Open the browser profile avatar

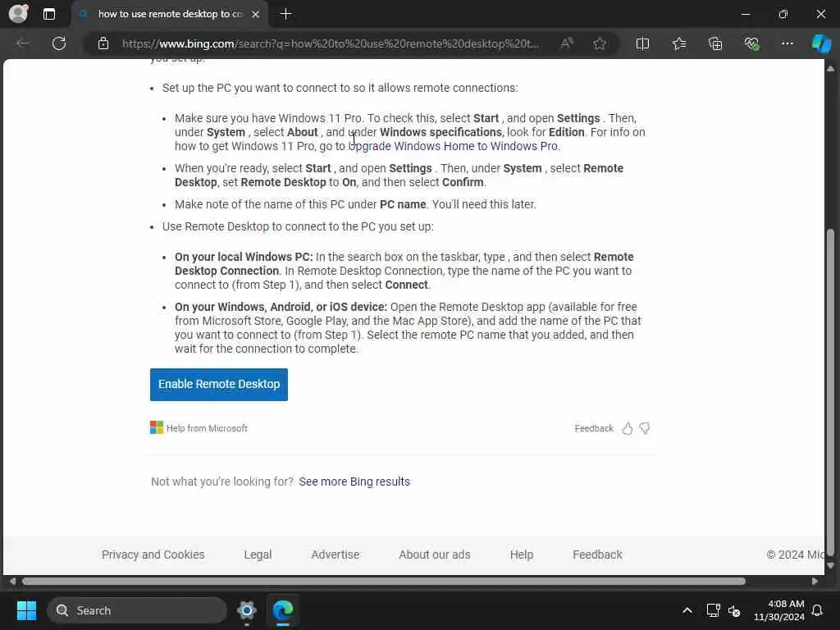(18, 14)
